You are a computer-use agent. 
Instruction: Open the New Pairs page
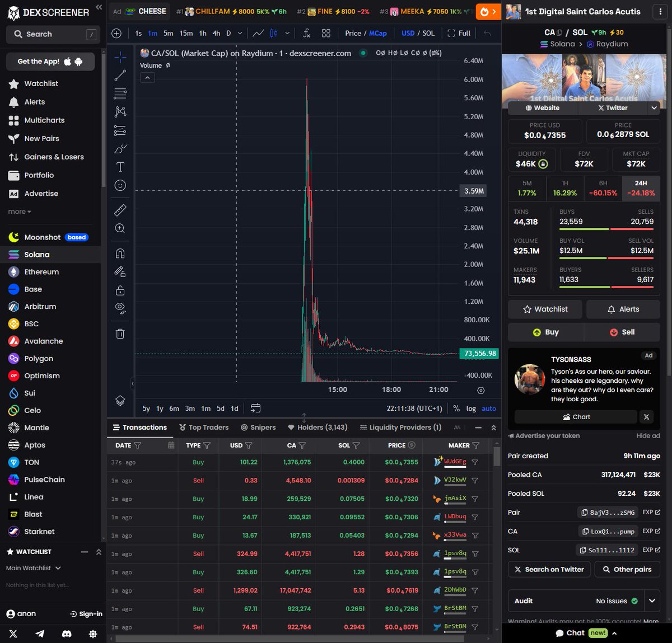pyautogui.click(x=41, y=138)
